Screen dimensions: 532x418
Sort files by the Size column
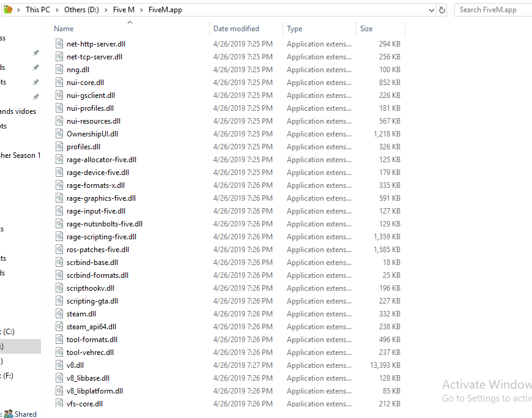[366, 29]
